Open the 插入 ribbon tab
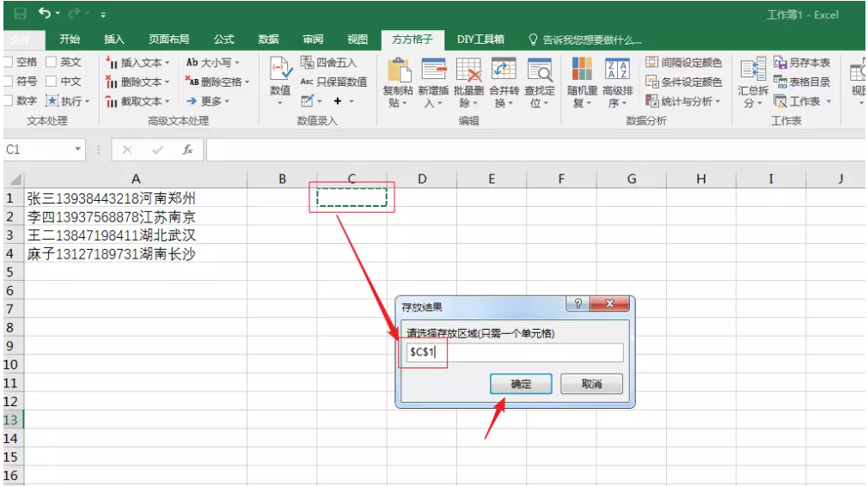This screenshot has height=486, width=868. coord(114,39)
